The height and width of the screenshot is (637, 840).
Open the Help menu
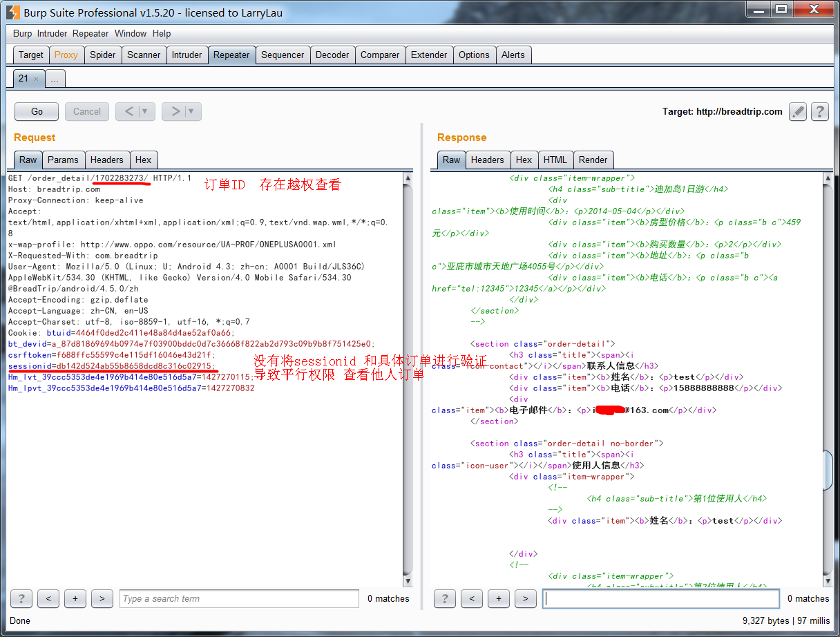coord(162,33)
